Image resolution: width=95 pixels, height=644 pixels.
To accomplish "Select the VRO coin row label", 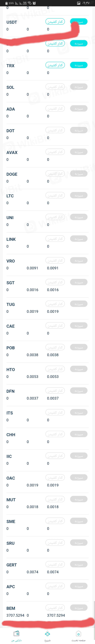I will coord(10,261).
